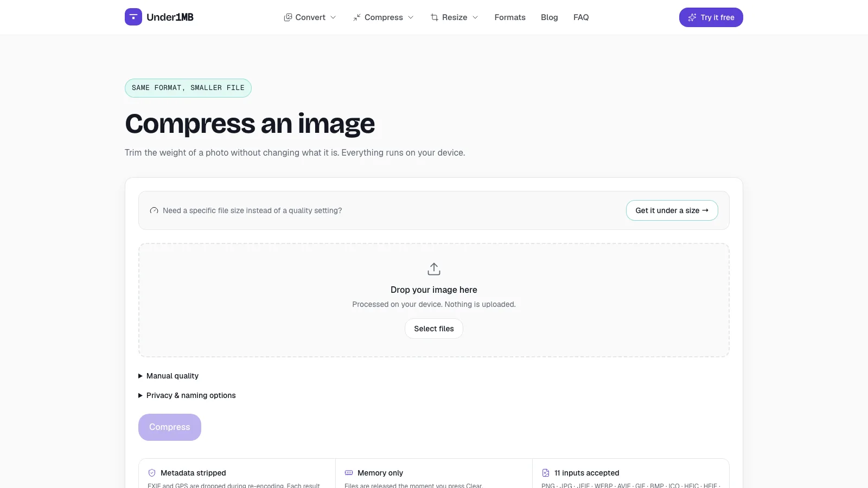Click the Under1MB brand name
The height and width of the screenshot is (488, 868).
(x=170, y=17)
